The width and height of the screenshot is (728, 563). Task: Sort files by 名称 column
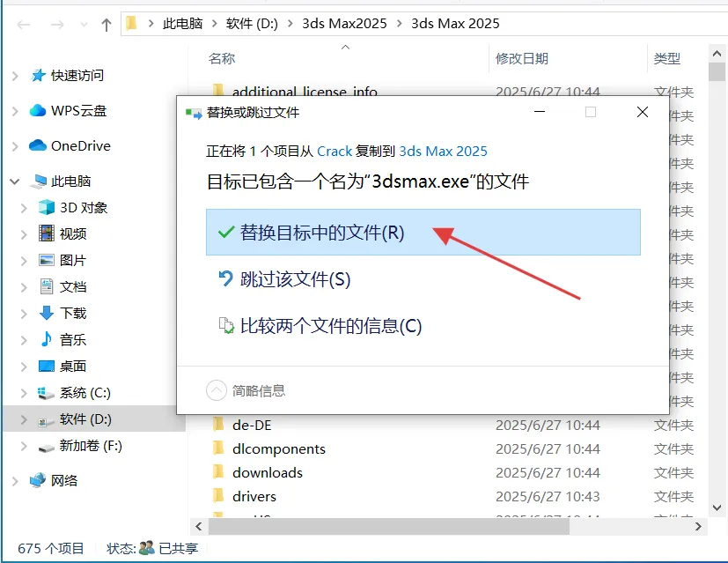pyautogui.click(x=222, y=58)
